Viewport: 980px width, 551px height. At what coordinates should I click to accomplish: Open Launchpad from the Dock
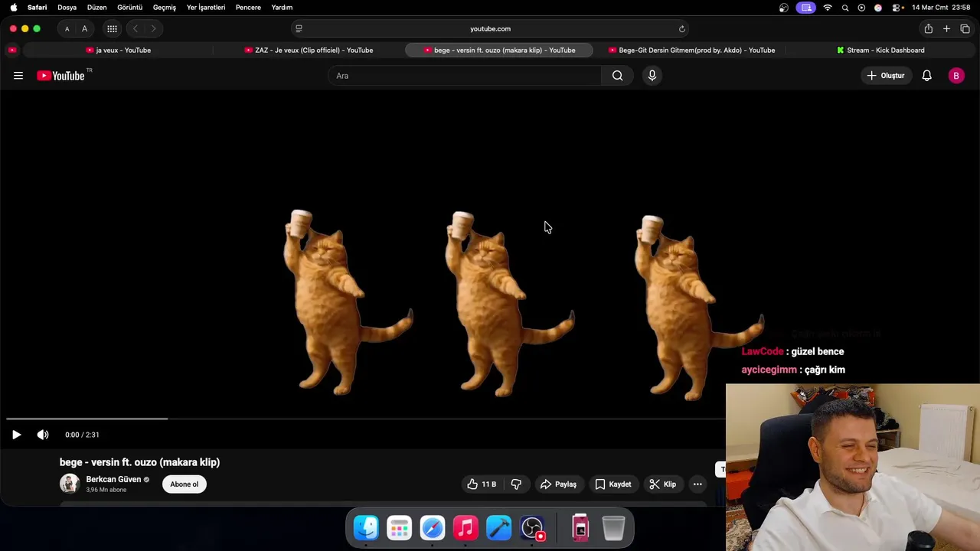pyautogui.click(x=399, y=528)
